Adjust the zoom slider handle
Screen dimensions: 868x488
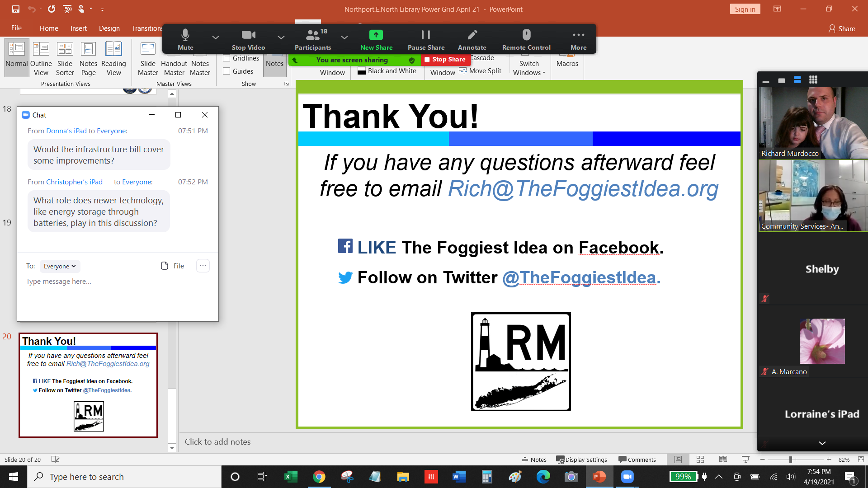(791, 460)
